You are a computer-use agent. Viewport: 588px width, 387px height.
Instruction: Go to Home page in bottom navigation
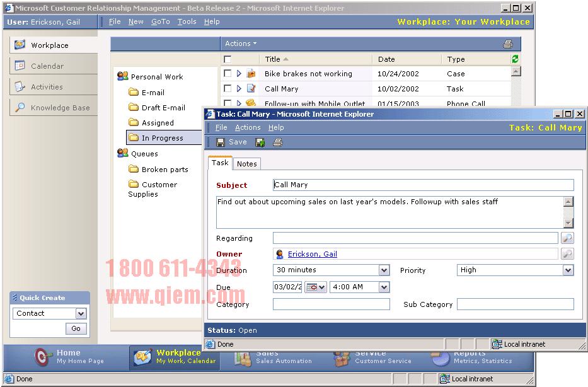pyautogui.click(x=69, y=357)
